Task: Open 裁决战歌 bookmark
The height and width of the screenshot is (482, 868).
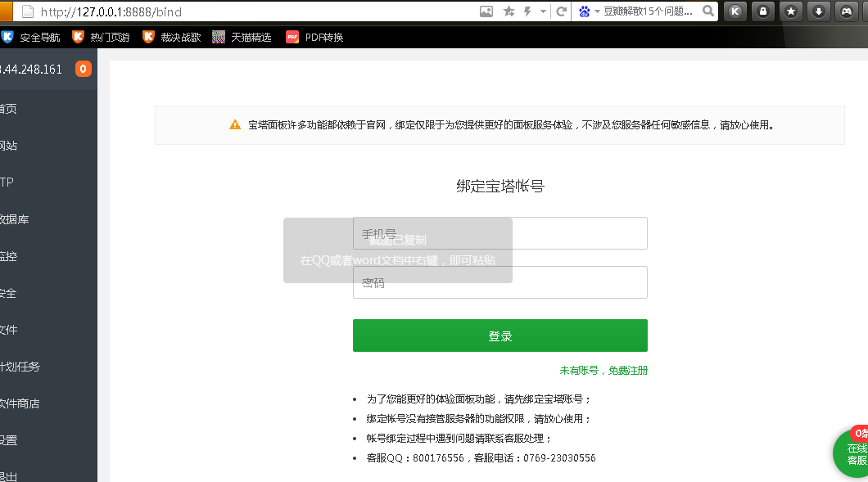Action: click(172, 37)
